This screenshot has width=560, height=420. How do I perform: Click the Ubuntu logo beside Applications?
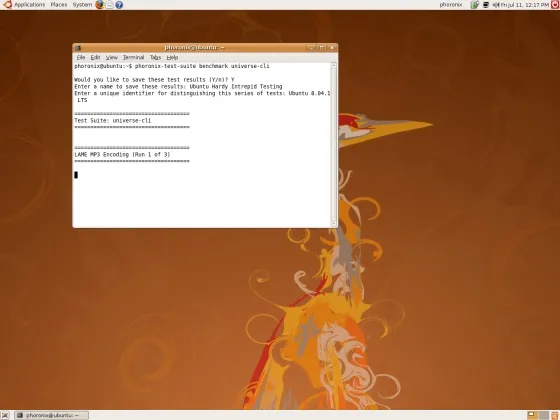7,5
